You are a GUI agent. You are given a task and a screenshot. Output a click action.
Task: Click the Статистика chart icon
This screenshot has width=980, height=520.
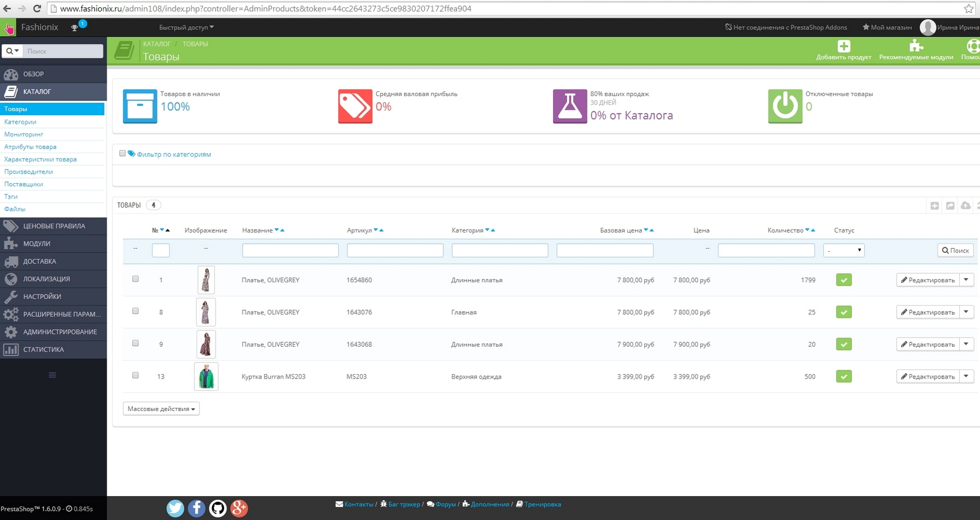click(11, 350)
